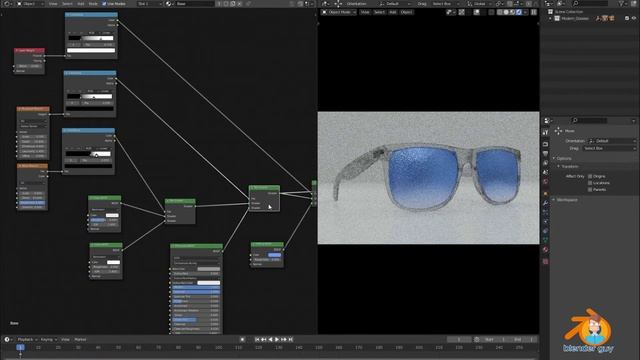Switch viewport to rendered shading

[x=519, y=12]
